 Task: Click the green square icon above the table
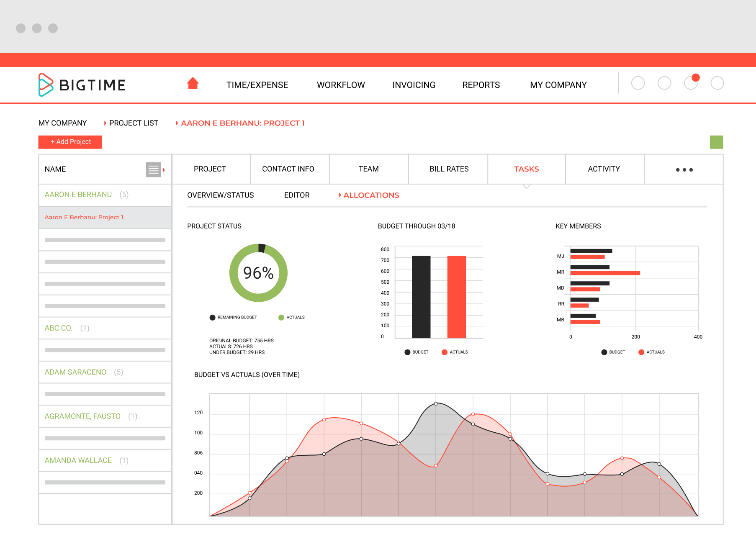click(x=717, y=142)
